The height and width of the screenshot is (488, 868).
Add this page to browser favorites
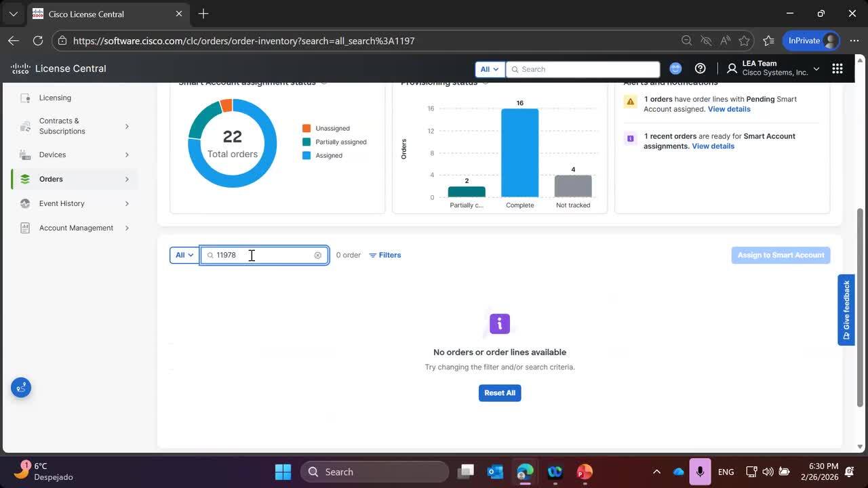click(744, 41)
